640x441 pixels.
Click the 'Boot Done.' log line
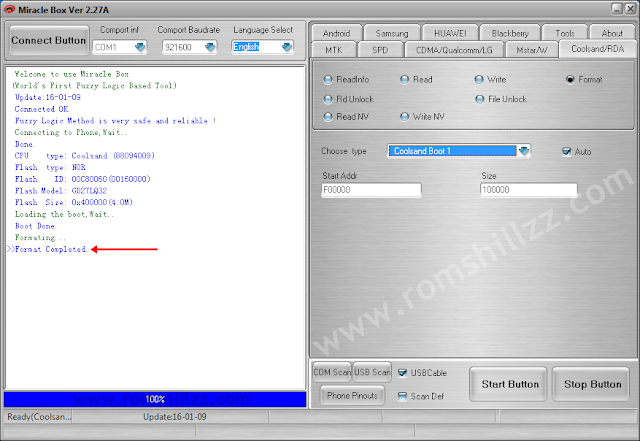click(36, 226)
